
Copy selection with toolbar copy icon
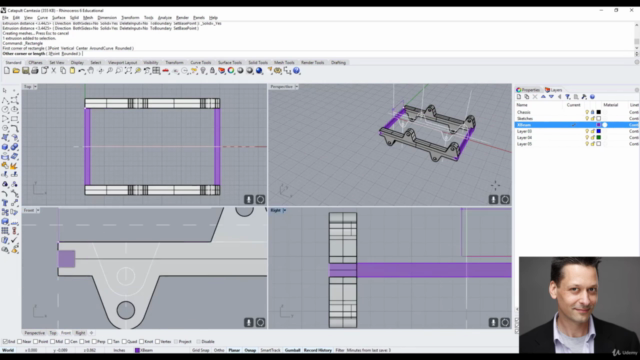point(63,71)
